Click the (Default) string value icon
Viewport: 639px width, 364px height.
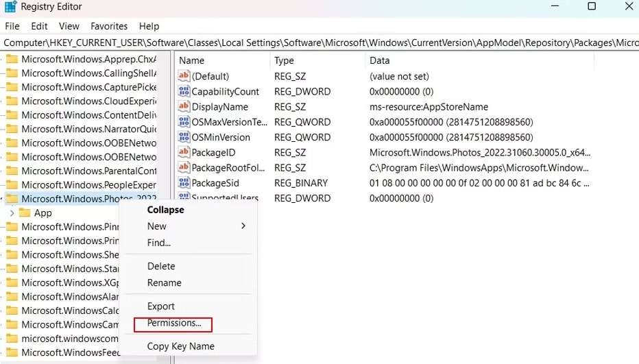pos(184,76)
